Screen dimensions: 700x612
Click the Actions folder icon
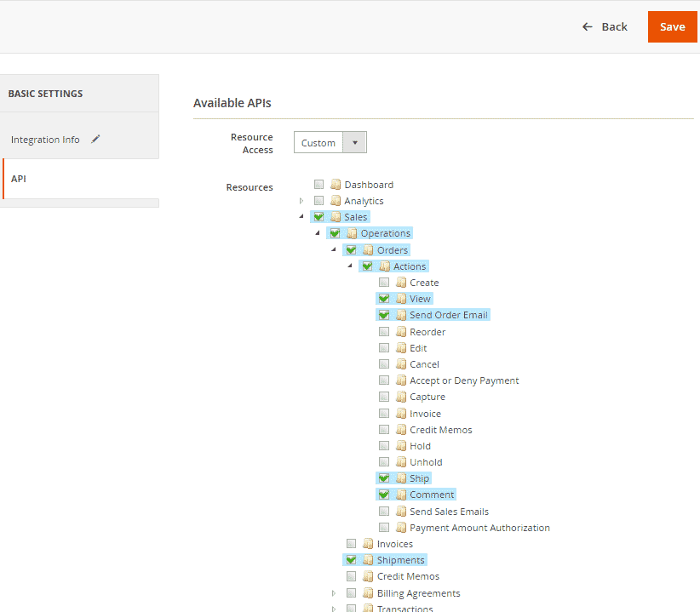coord(384,266)
